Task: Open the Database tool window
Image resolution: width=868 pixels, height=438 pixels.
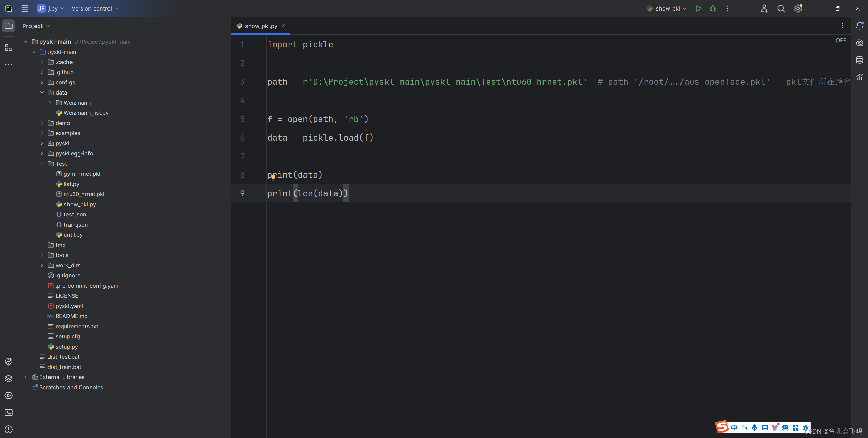Action: point(860,60)
